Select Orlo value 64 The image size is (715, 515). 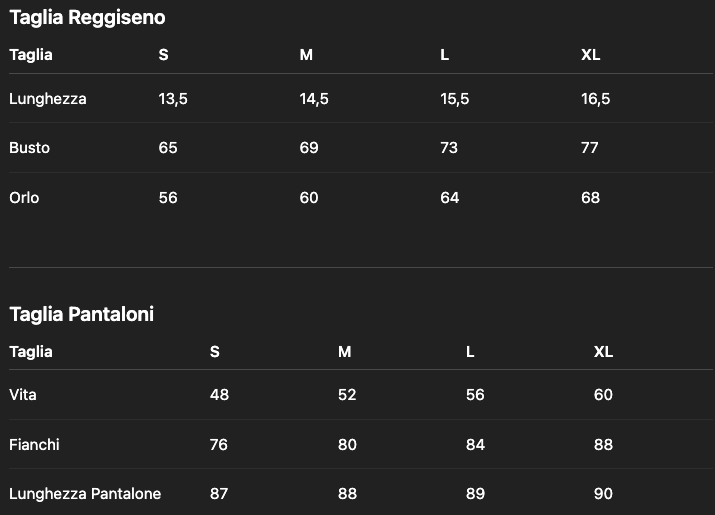coord(450,198)
